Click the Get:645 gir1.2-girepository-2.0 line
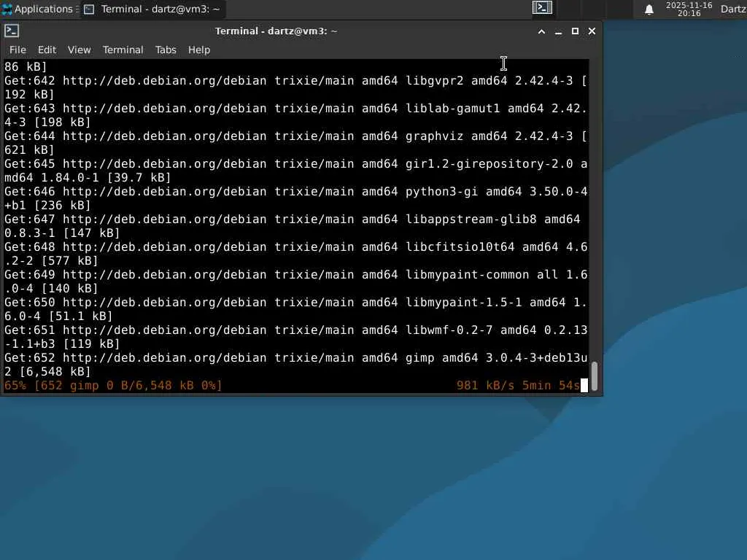747x560 pixels. [x=296, y=171]
